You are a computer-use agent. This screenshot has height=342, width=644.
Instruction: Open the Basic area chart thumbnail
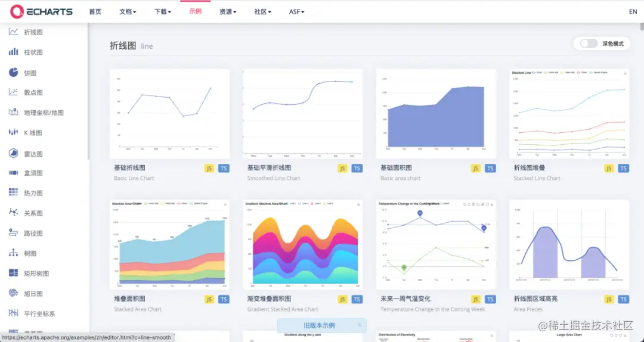point(436,114)
